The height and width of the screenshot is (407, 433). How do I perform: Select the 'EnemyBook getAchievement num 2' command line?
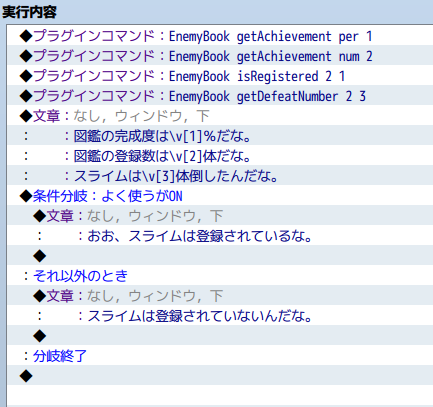pyautogui.click(x=220, y=56)
